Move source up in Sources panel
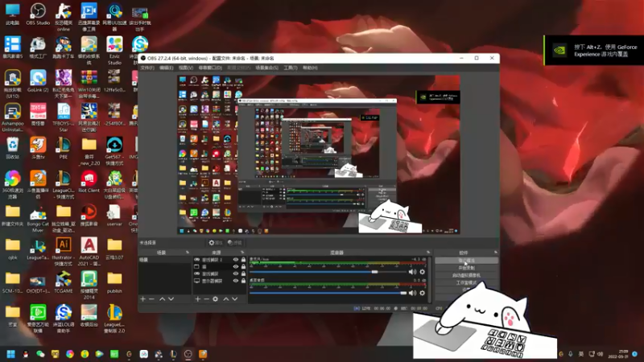Screen dimensions: 644x362 point(226,298)
